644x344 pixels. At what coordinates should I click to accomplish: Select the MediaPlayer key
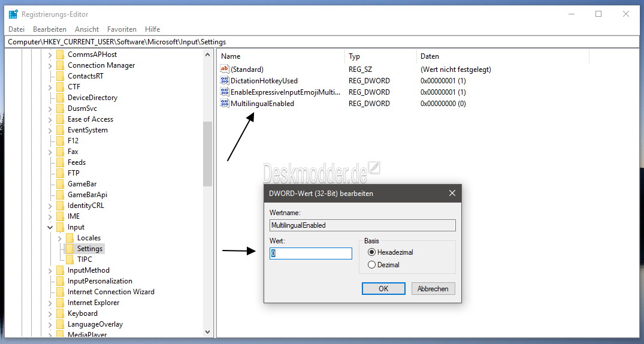click(x=87, y=334)
